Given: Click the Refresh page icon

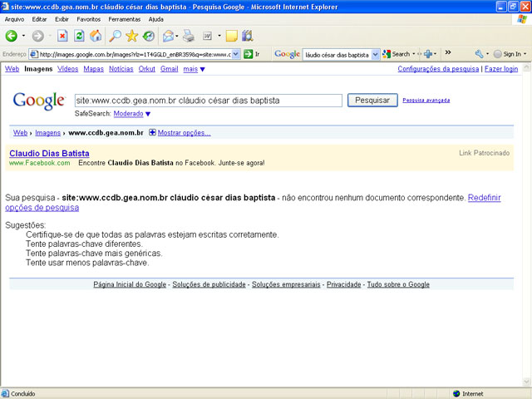Looking at the screenshot, I should point(79,36).
